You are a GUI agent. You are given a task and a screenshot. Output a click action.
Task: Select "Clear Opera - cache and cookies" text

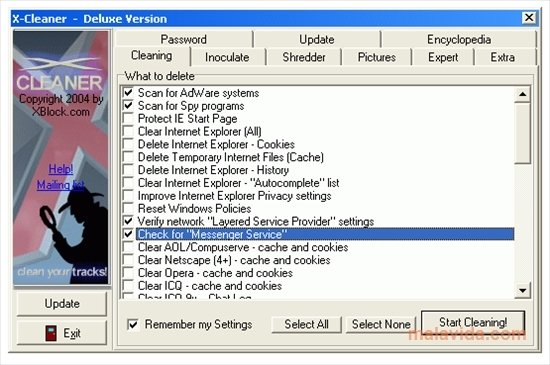[x=215, y=273]
